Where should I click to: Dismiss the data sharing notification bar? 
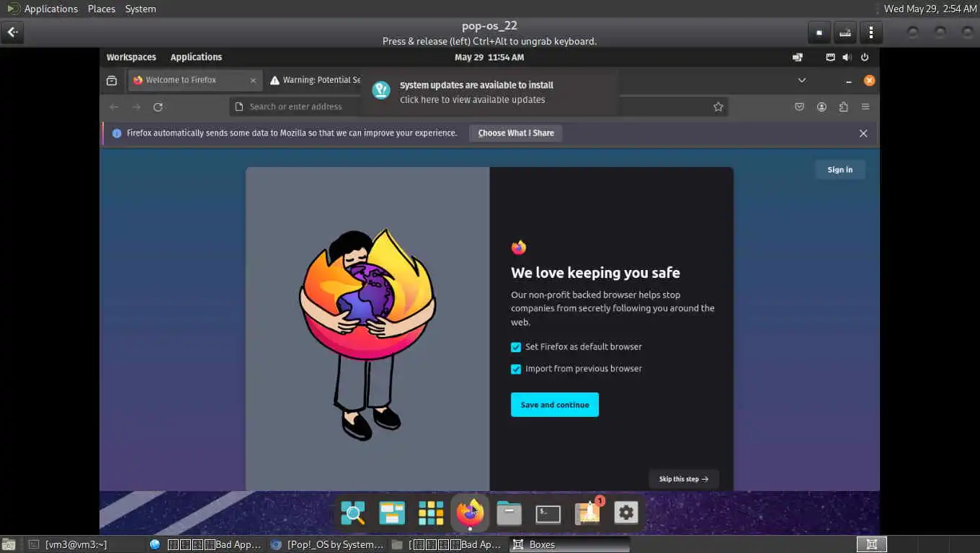(x=863, y=133)
